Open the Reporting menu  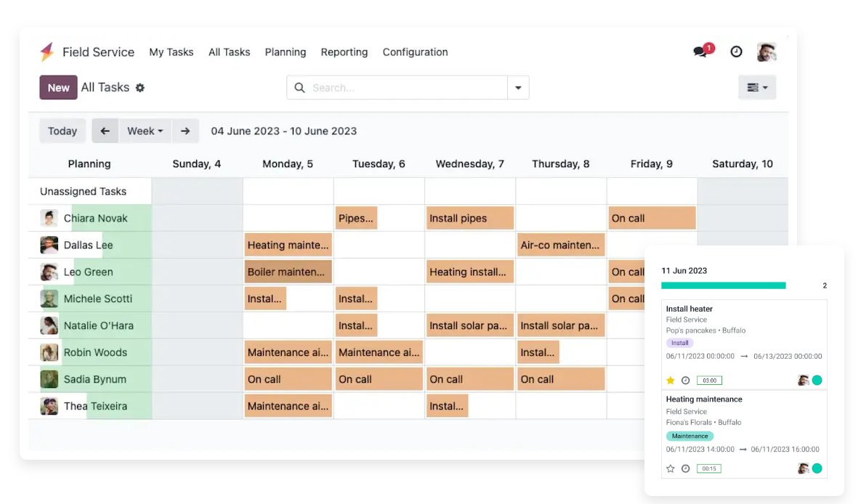point(344,52)
